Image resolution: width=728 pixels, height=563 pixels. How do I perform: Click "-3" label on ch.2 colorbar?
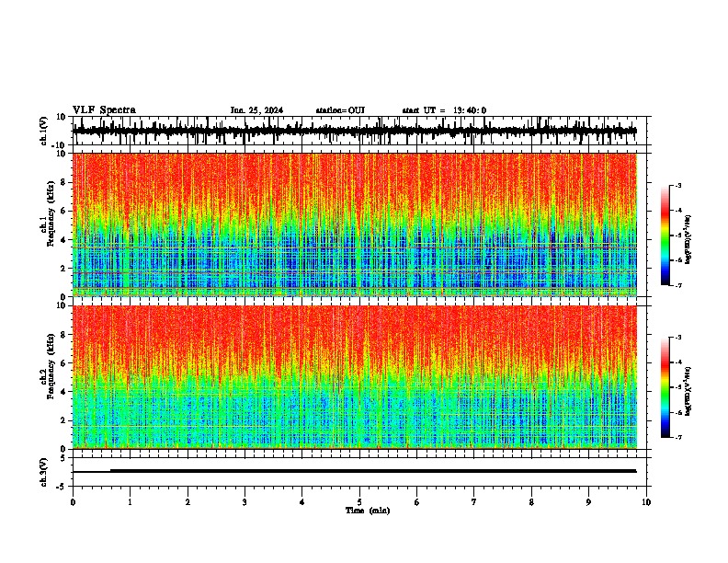pyautogui.click(x=677, y=338)
